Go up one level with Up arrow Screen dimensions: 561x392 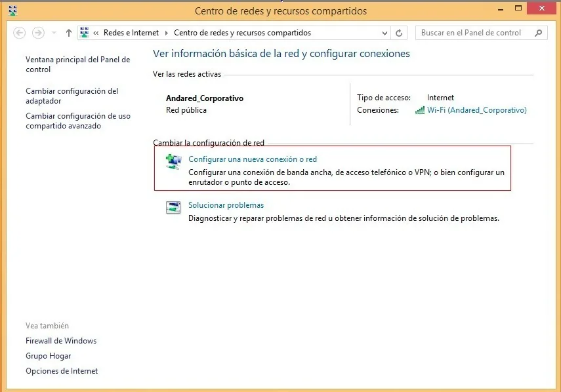(x=69, y=33)
